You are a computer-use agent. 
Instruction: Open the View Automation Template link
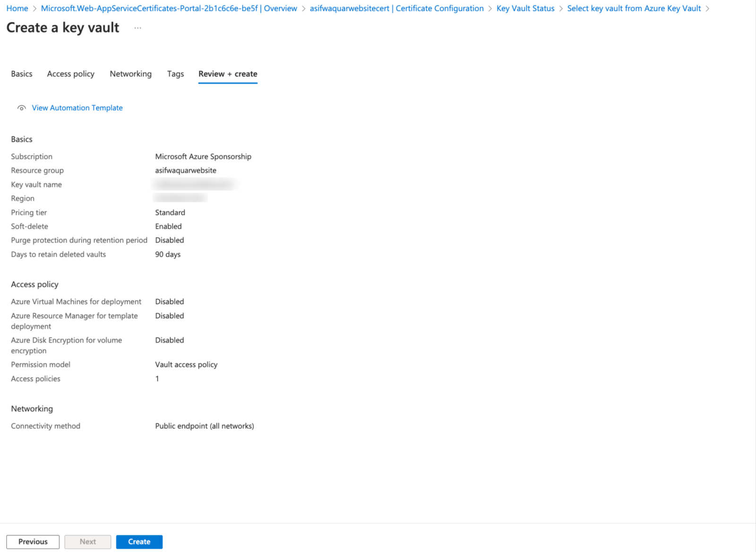[x=77, y=108]
